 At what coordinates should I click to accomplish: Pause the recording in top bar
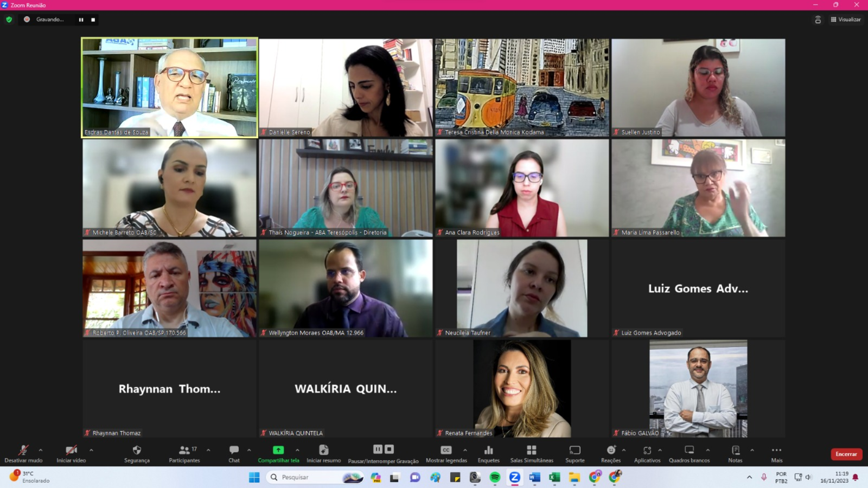81,20
